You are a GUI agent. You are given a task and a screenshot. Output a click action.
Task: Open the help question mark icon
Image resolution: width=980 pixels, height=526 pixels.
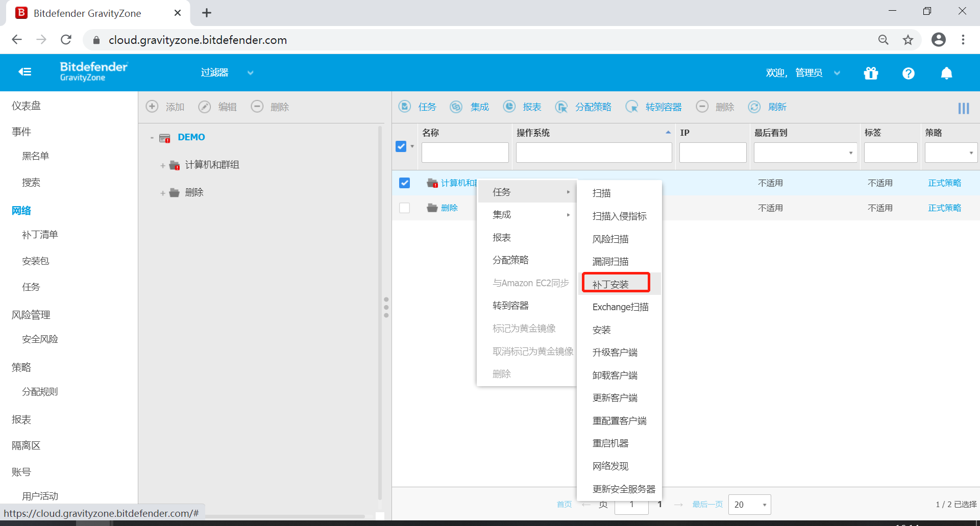(908, 73)
